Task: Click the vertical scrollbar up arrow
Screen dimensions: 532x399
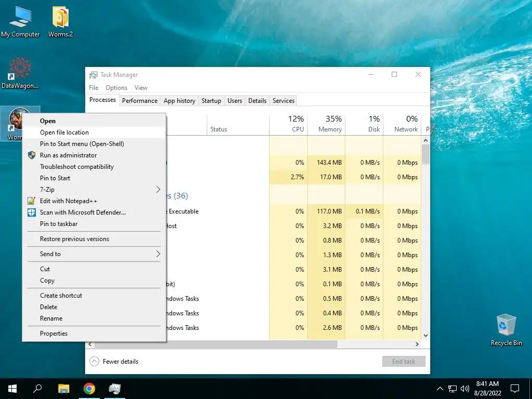Action: tap(426, 140)
